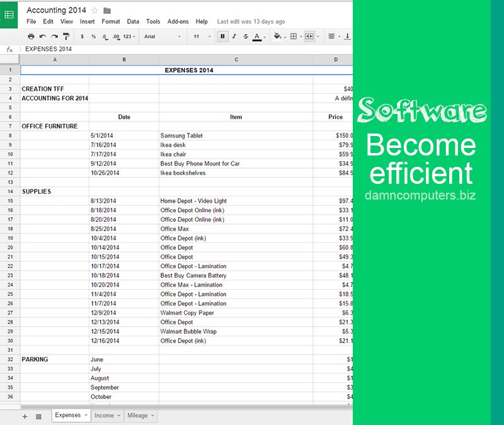Open the more number formats dropdown

pos(129,37)
